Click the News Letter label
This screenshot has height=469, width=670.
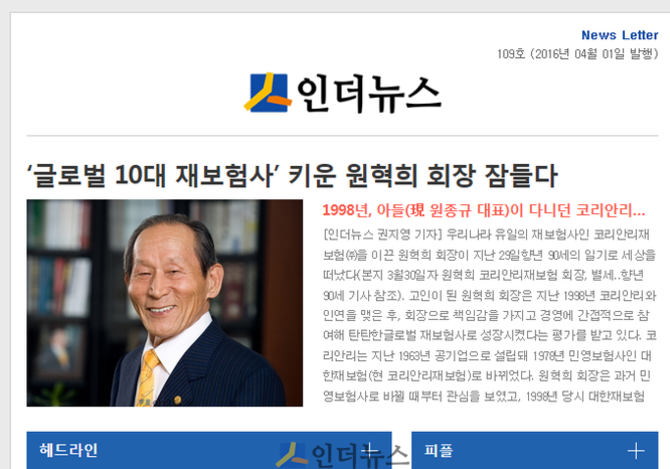(620, 35)
